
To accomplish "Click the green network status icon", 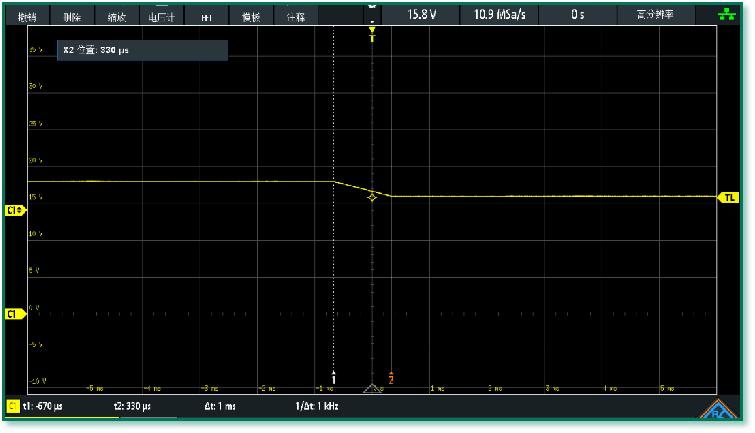I will click(727, 14).
